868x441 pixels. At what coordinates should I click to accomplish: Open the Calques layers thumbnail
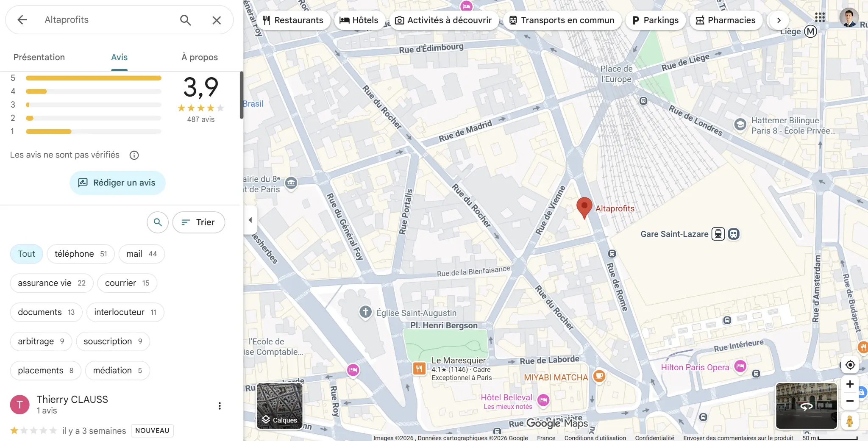[x=280, y=406]
